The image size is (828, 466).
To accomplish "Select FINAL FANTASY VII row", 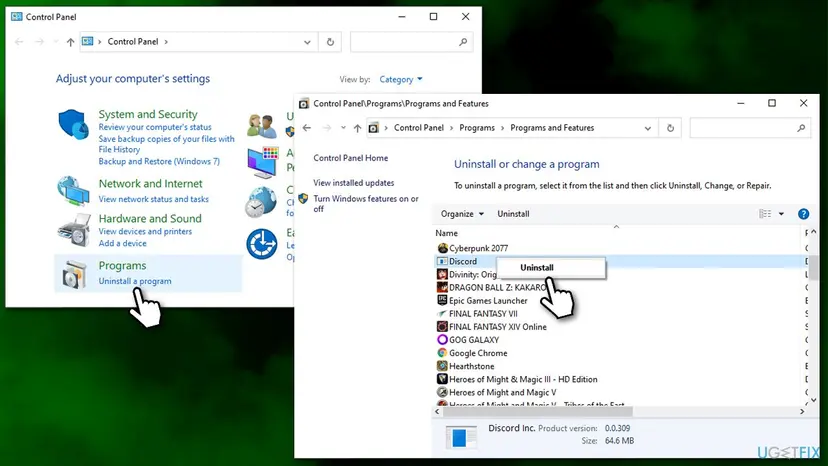I will tap(483, 313).
